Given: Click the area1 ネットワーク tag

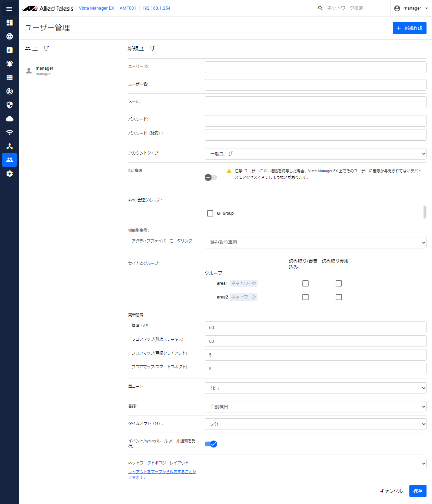Looking at the screenshot, I should [x=243, y=283].
